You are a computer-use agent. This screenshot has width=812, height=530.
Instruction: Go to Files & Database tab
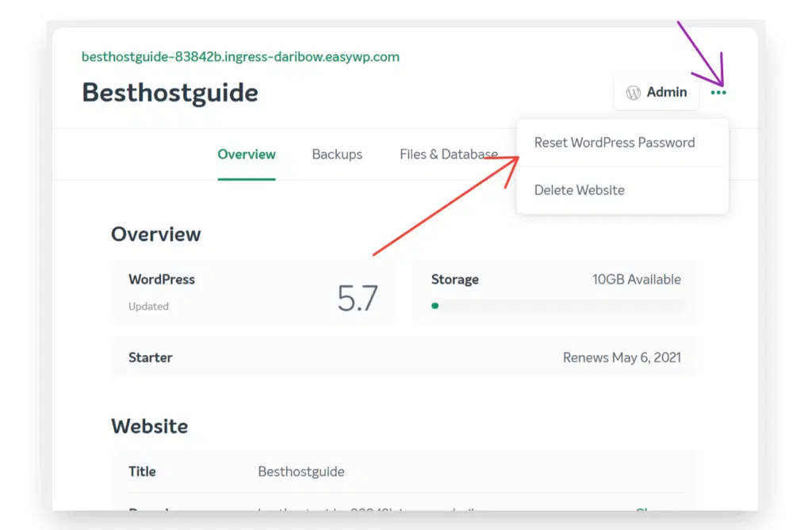[449, 154]
